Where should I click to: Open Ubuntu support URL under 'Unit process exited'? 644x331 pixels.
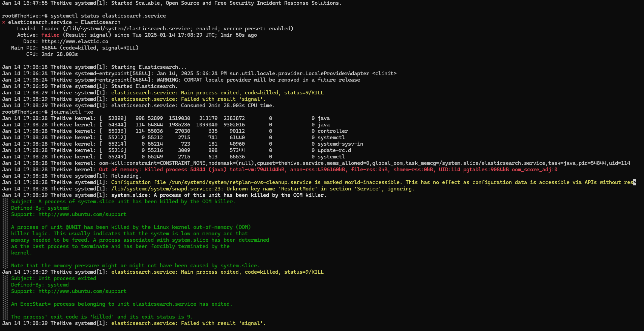[82, 291]
